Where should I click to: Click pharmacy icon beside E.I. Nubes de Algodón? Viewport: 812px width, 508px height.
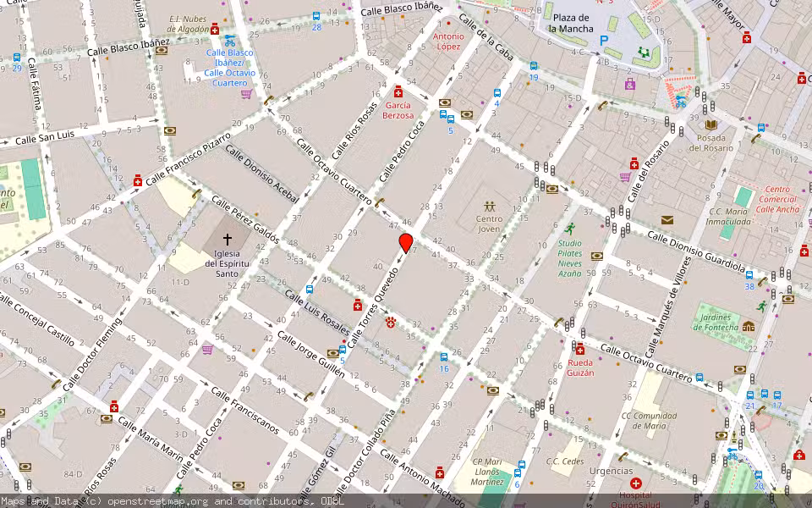[x=214, y=29]
